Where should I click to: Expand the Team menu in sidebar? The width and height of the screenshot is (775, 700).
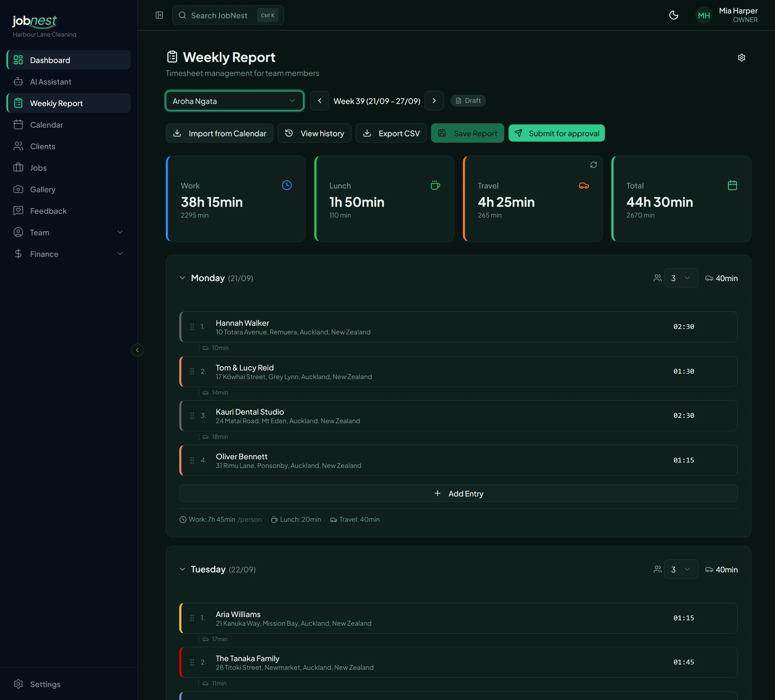click(69, 232)
